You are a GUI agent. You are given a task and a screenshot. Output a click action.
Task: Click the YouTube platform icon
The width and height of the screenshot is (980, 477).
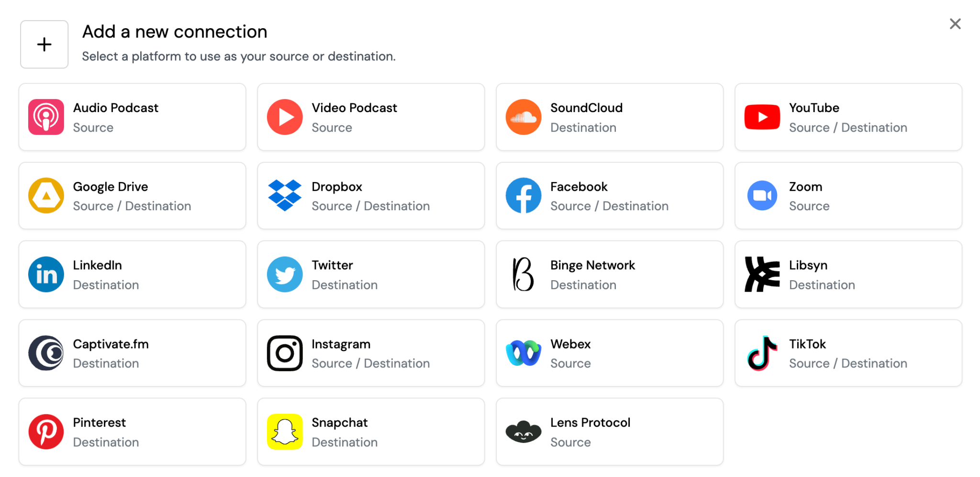[x=762, y=117]
